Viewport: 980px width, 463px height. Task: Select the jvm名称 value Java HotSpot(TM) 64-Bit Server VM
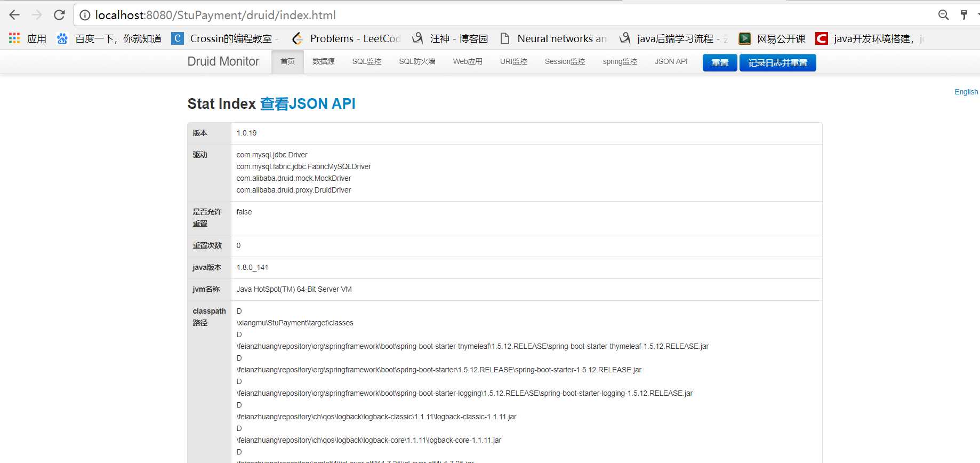click(294, 289)
